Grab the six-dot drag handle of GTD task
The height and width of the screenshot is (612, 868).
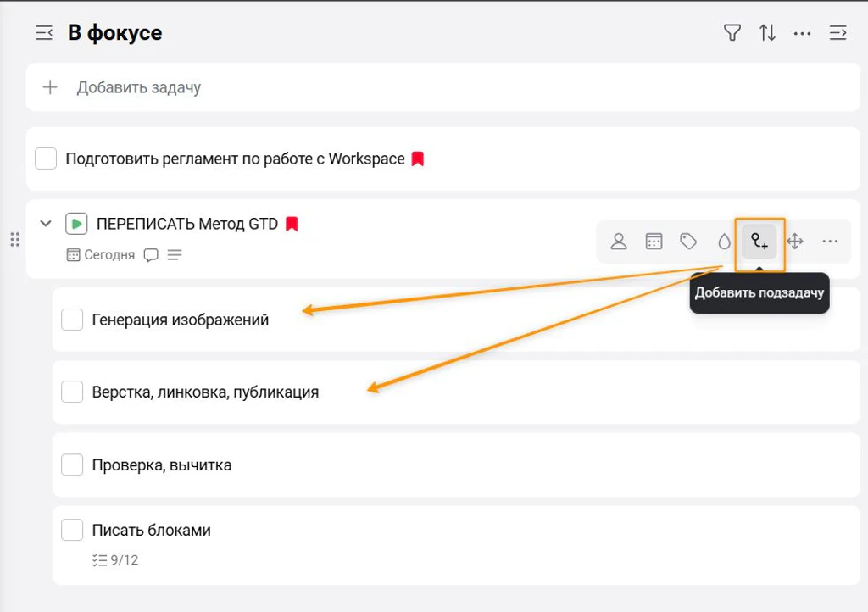(x=15, y=240)
